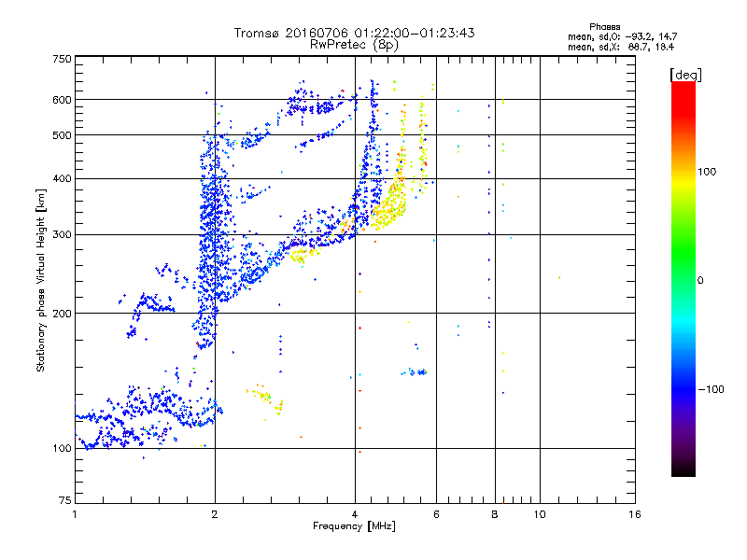Image resolution: width=747 pixels, height=560 pixels.
Task: Click the y-axis tick label '500'
Action: coord(62,135)
